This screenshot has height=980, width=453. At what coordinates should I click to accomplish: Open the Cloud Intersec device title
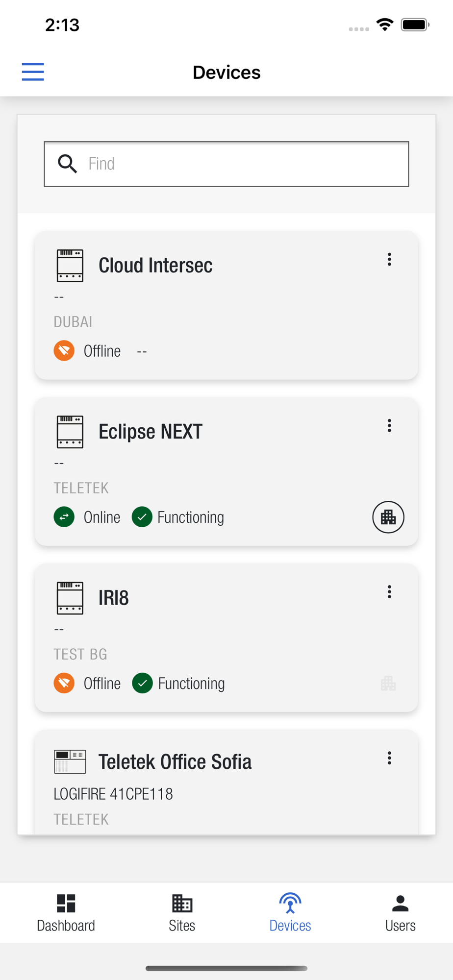155,266
